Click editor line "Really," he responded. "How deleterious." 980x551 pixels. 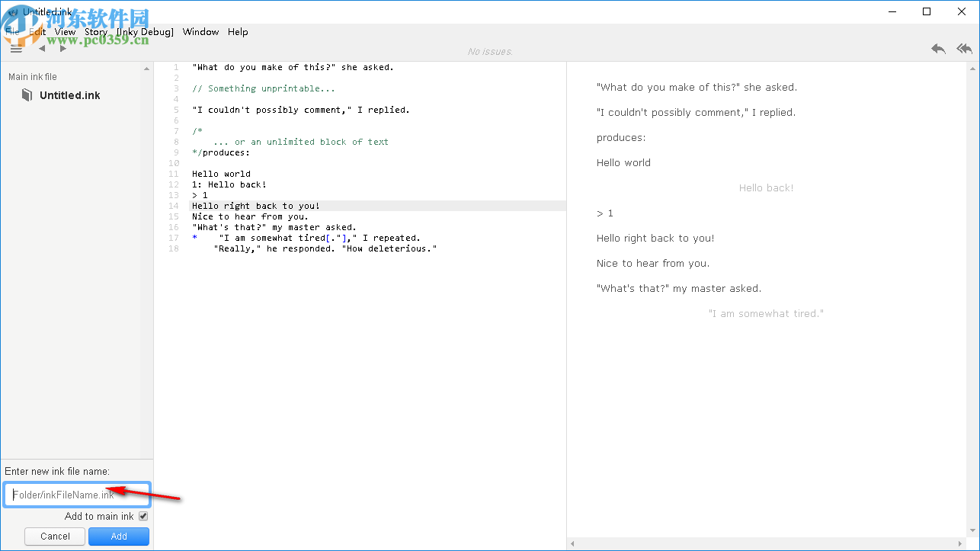point(325,248)
